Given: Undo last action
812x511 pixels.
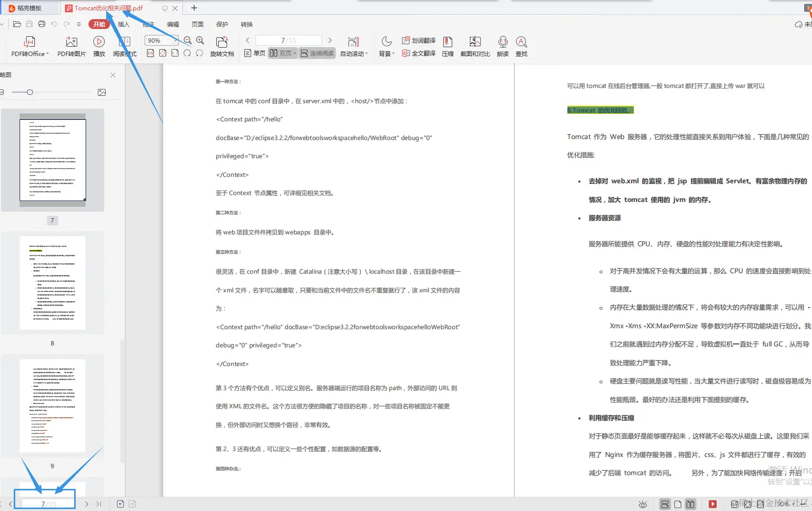Looking at the screenshot, I should click(54, 24).
